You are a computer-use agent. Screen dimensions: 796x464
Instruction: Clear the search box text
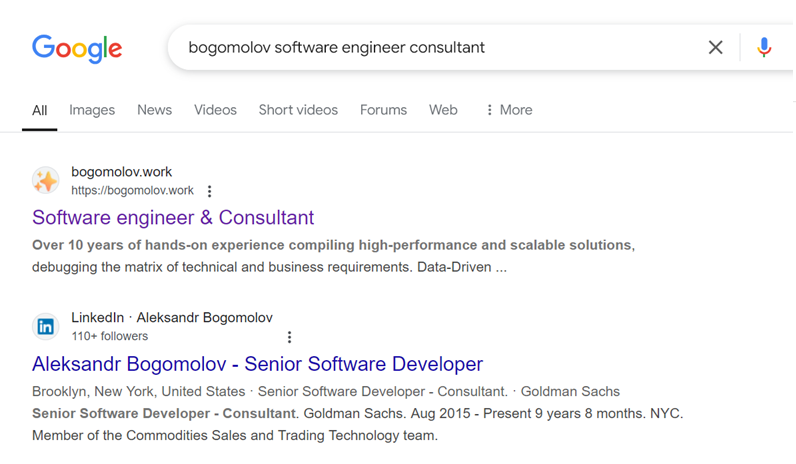(715, 47)
